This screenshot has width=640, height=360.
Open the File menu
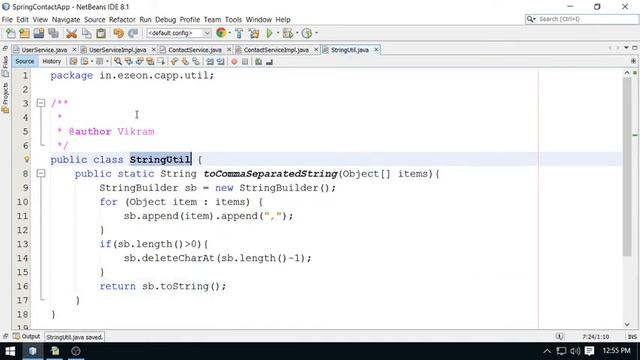[7, 20]
